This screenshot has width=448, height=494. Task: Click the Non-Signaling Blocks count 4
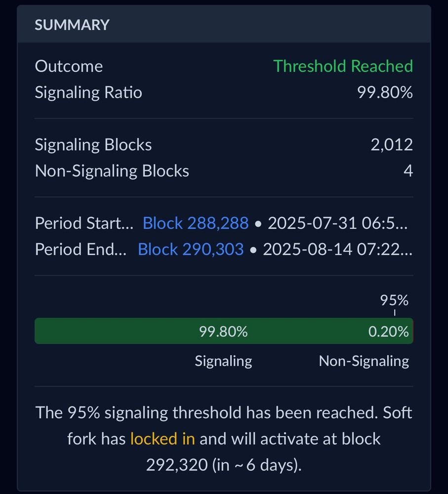pos(408,171)
